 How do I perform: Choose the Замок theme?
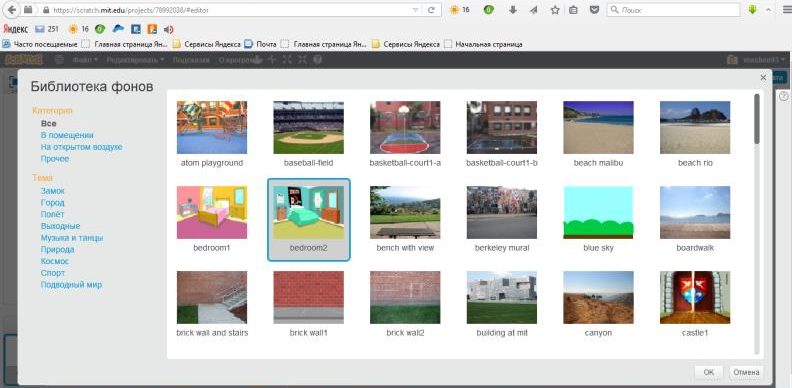coord(53,191)
